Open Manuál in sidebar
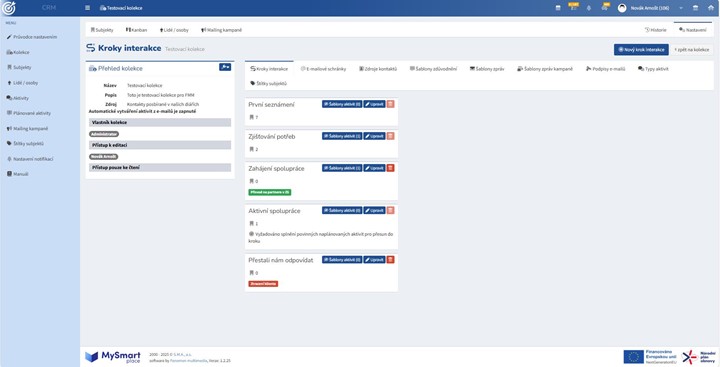The image size is (720, 367). (x=17, y=174)
